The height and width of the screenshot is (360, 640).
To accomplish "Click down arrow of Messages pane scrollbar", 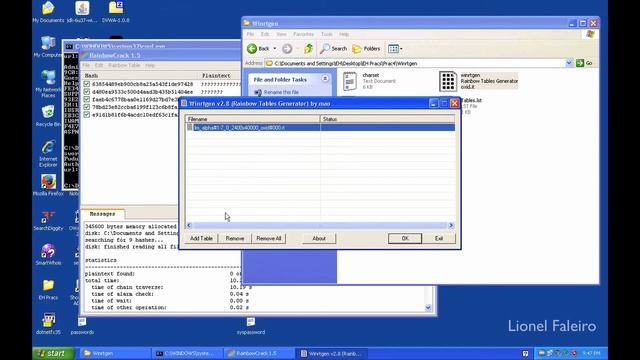I will click(428, 308).
